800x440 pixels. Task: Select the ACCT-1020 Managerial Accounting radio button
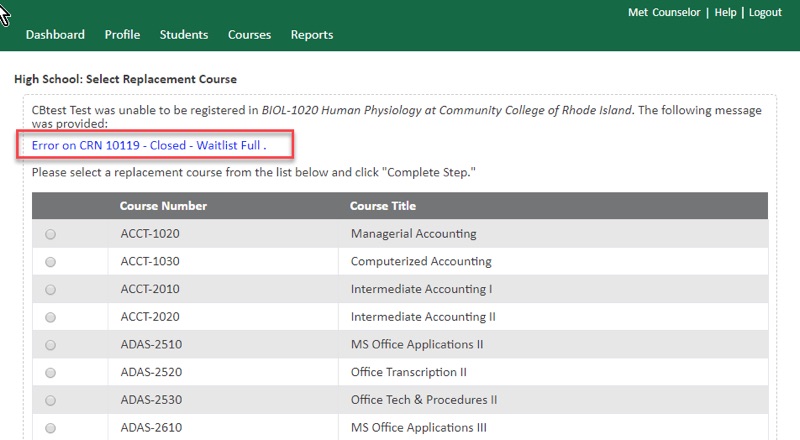click(x=51, y=234)
